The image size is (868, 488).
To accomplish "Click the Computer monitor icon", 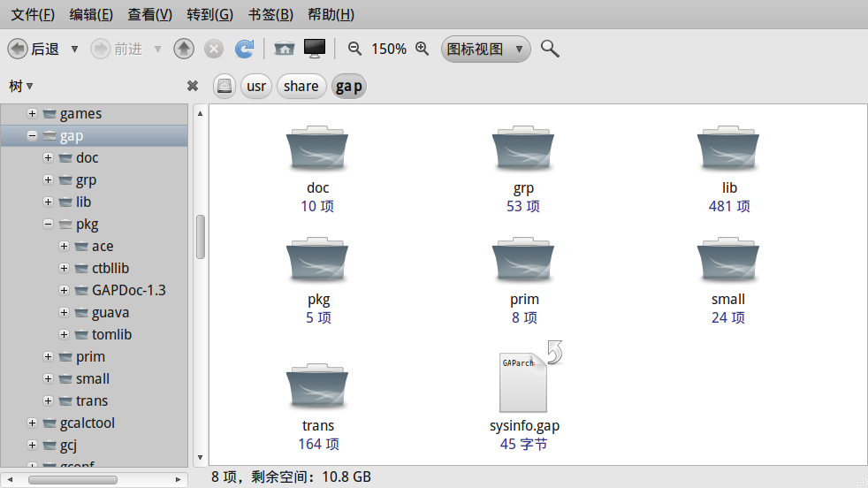I will click(315, 49).
